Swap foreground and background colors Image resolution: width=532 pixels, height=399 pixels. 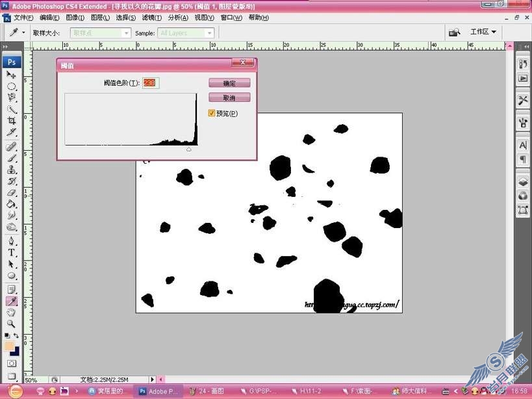pos(16,335)
